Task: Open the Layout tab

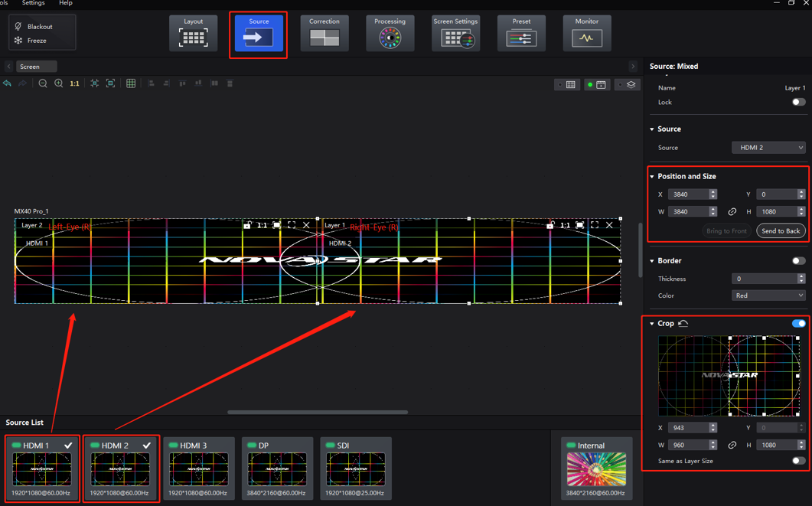Action: (x=193, y=33)
